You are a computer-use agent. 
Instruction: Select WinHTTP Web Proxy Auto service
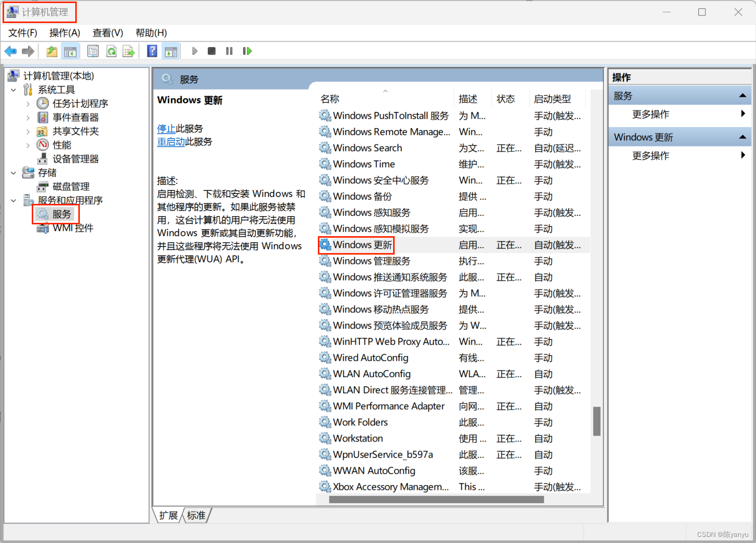point(453,341)
